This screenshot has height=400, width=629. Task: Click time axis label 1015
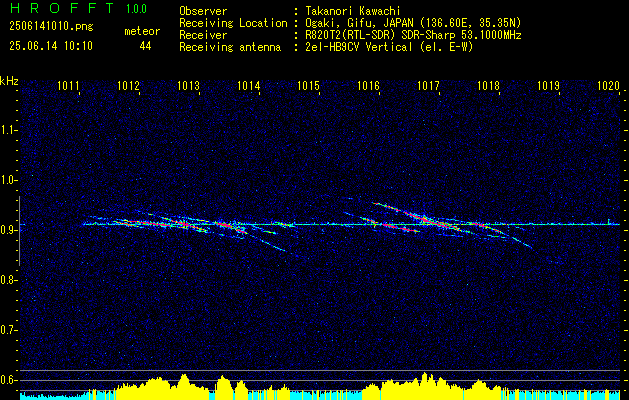coord(308,85)
